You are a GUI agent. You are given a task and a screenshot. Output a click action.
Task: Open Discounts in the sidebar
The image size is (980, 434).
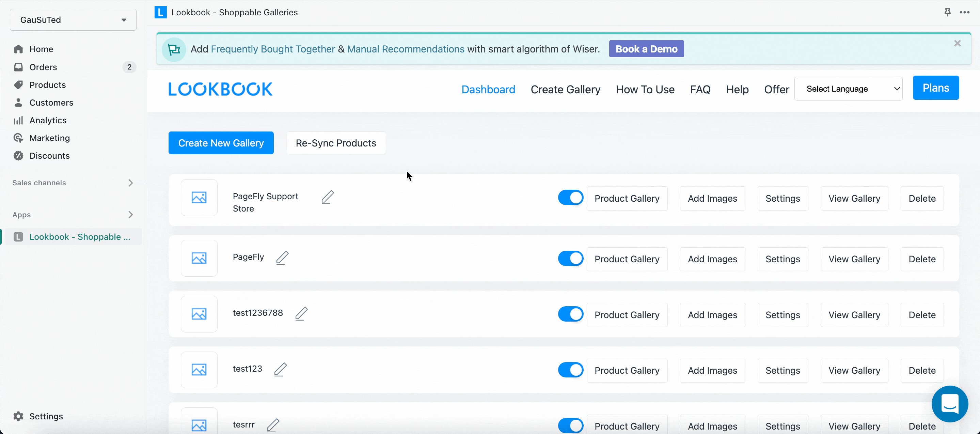coord(49,156)
